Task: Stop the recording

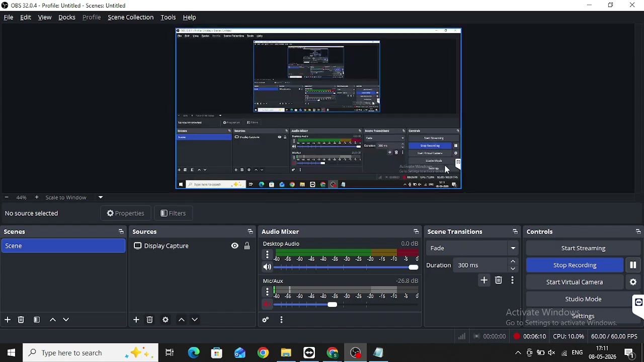Action: [575, 265]
